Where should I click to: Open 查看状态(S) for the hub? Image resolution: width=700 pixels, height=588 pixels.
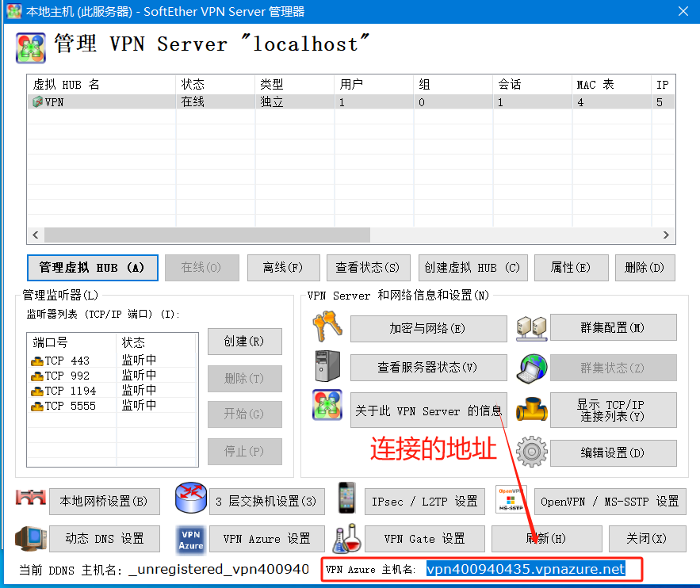369,268
